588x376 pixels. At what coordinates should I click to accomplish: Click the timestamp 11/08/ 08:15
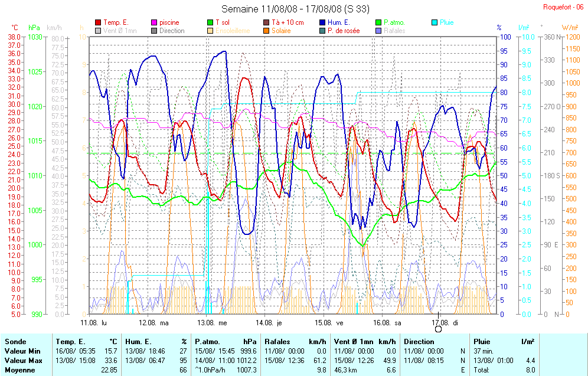click(x=424, y=361)
